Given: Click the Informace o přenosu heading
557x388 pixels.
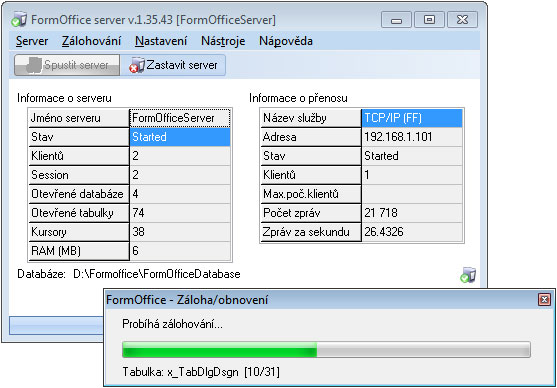Looking at the screenshot, I should pos(298,98).
